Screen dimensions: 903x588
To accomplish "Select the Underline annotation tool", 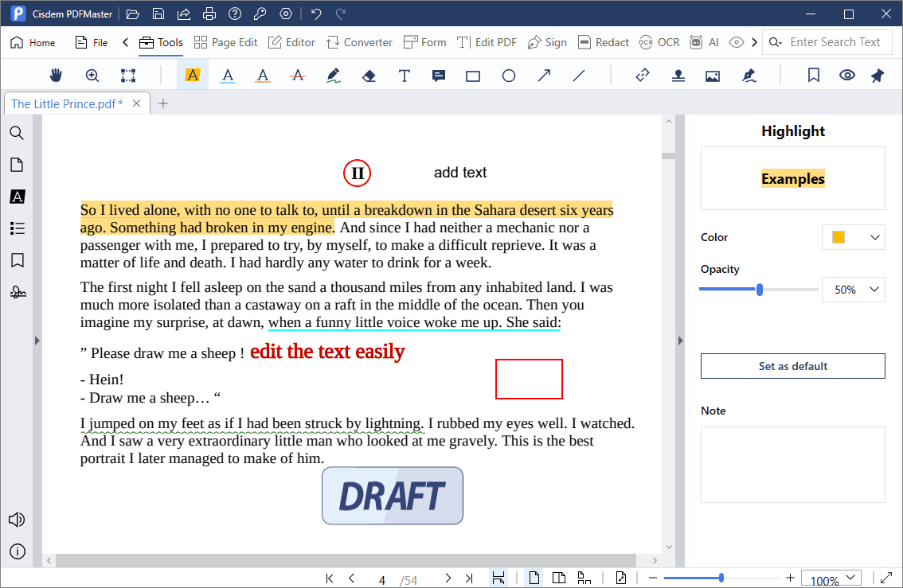I will (x=228, y=76).
